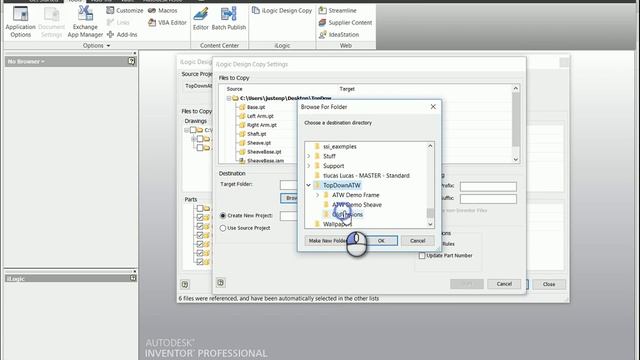Image resolution: width=640 pixels, height=360 pixels.
Task: Select Use Source Project option
Action: pyautogui.click(x=223, y=228)
